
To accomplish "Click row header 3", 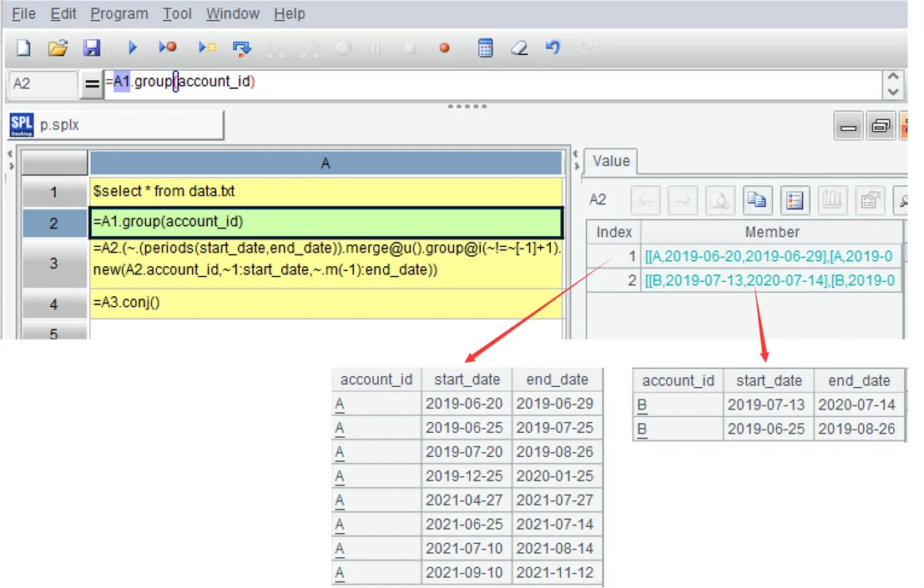I will point(53,263).
